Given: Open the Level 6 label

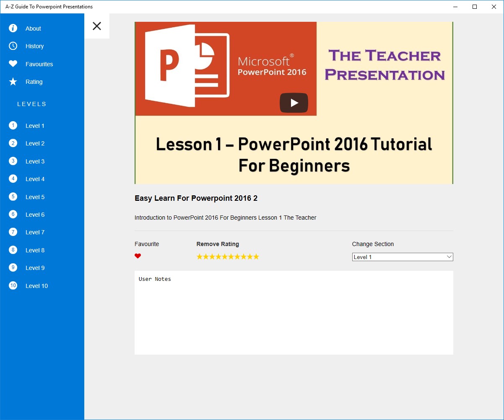Looking at the screenshot, I should 35,215.
